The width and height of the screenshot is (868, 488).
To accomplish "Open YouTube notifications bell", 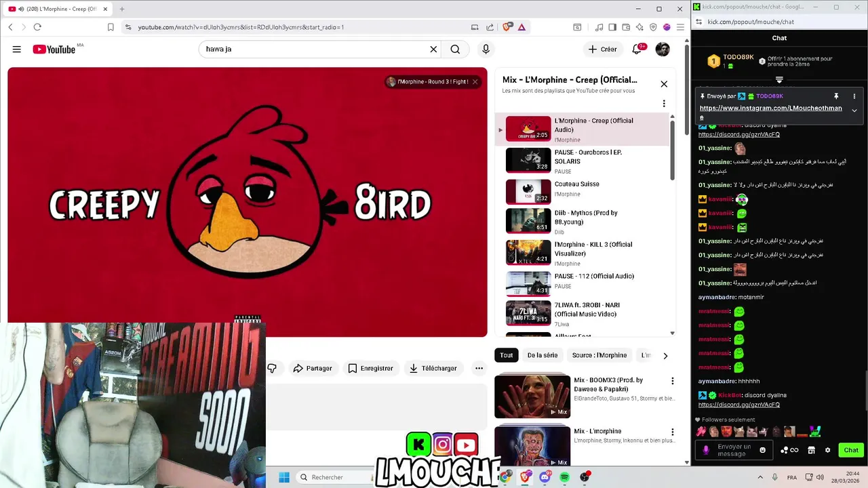I will pyautogui.click(x=637, y=49).
